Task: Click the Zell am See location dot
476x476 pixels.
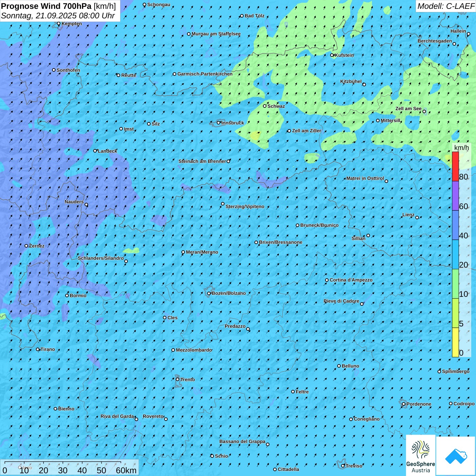Action: (424, 111)
